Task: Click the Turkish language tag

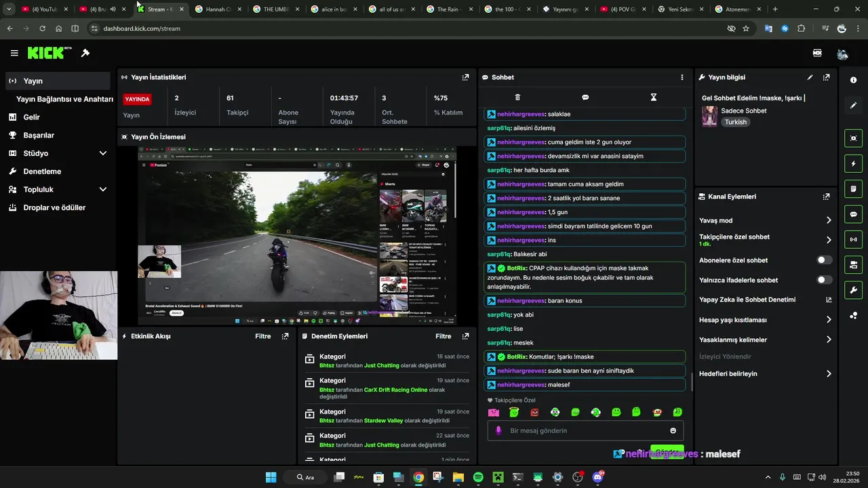Action: point(735,122)
